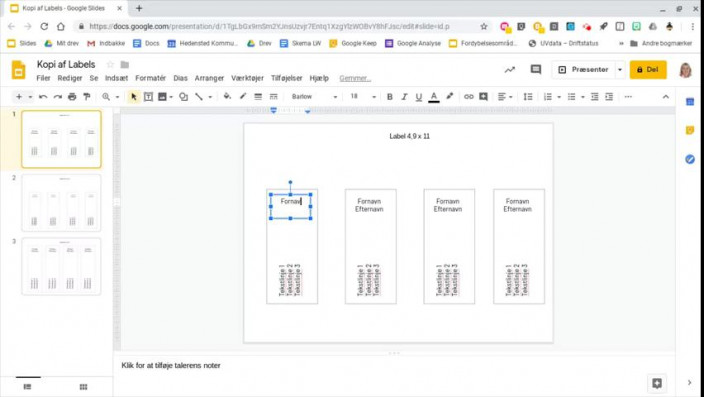The height and width of the screenshot is (397, 704).
Task: Open the More options ellipsis
Action: click(x=628, y=97)
